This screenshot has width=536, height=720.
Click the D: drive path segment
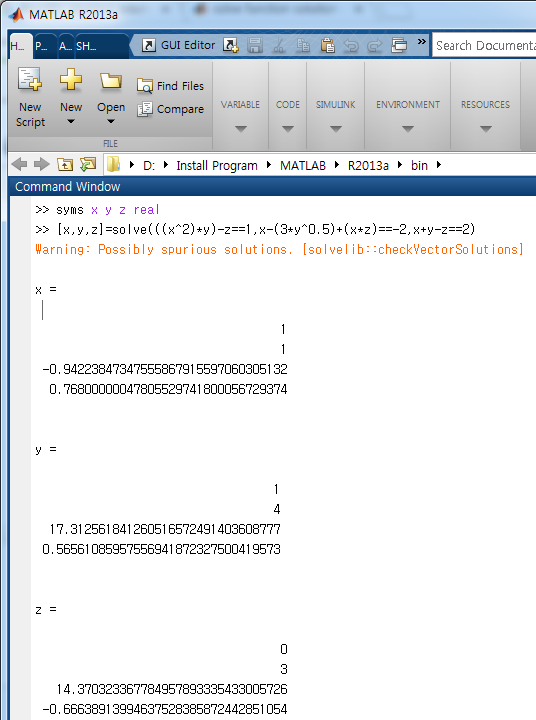click(149, 165)
